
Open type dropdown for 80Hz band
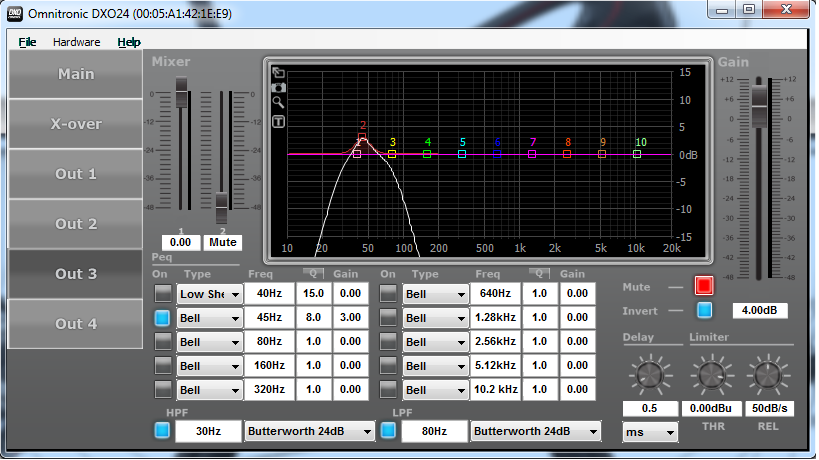coord(209,342)
